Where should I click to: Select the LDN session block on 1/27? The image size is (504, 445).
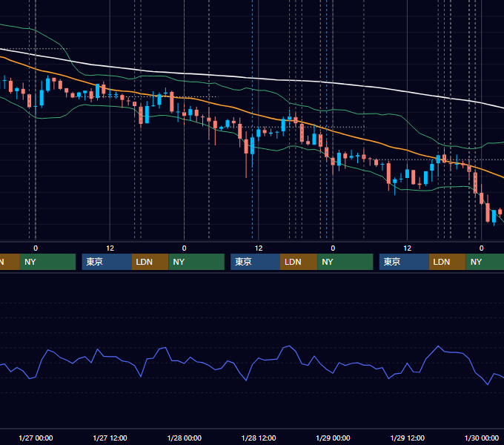coord(150,262)
